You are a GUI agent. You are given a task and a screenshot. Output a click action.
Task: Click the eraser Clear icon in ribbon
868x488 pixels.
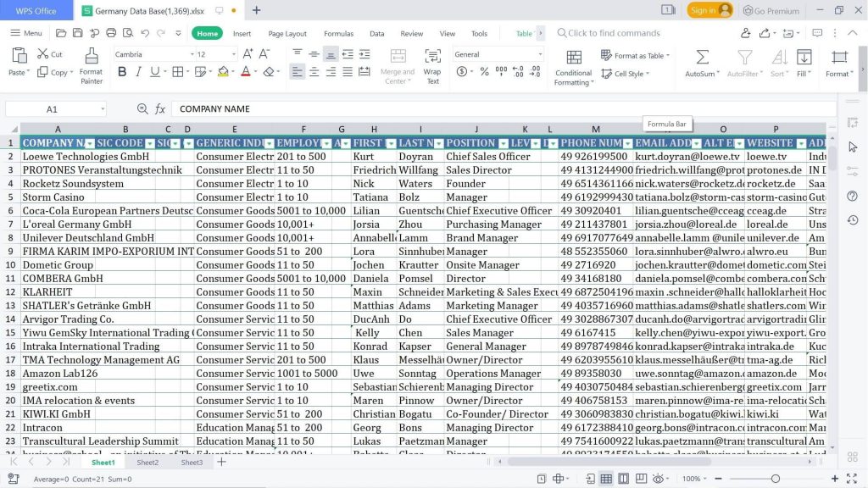(269, 72)
